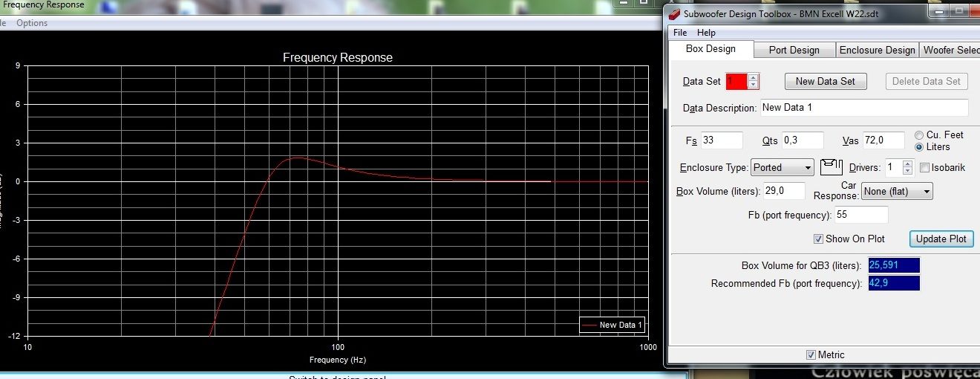Decrement the Data Set spinner down arrow
Screen dimensions: 980x379
[753, 85]
